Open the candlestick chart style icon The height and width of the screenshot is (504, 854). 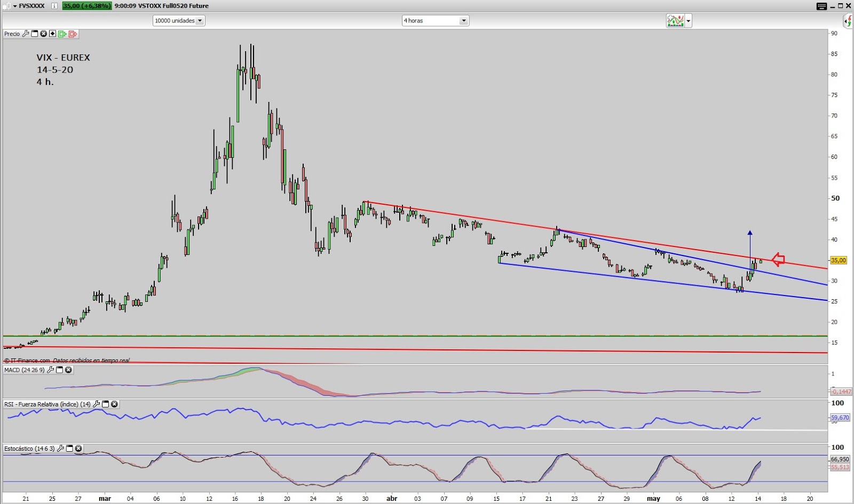tap(6, 6)
